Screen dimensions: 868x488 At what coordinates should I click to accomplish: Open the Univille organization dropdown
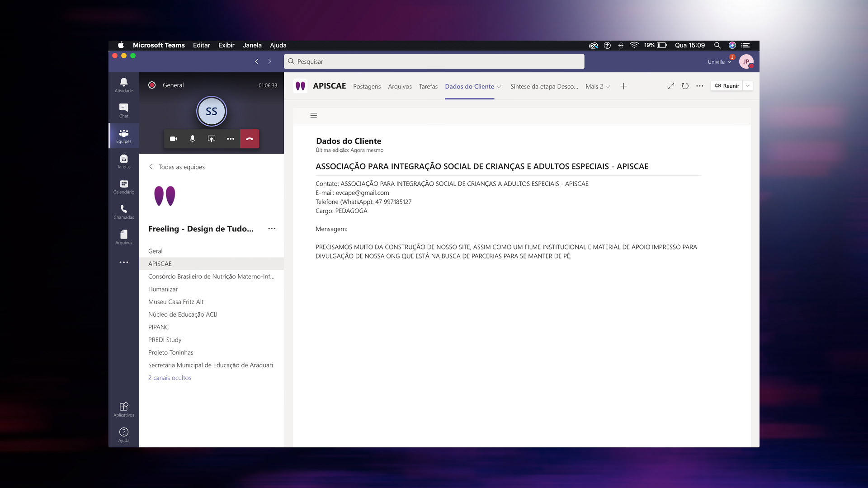pyautogui.click(x=719, y=62)
